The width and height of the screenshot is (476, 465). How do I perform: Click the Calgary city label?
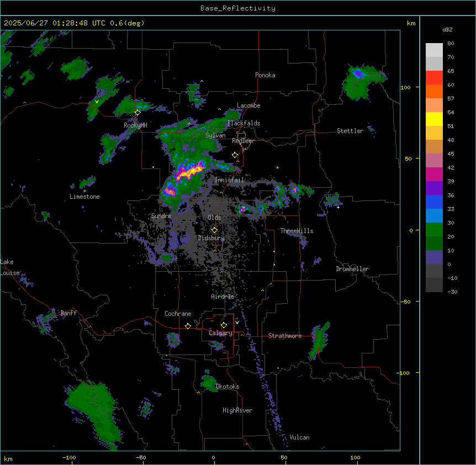[220, 333]
